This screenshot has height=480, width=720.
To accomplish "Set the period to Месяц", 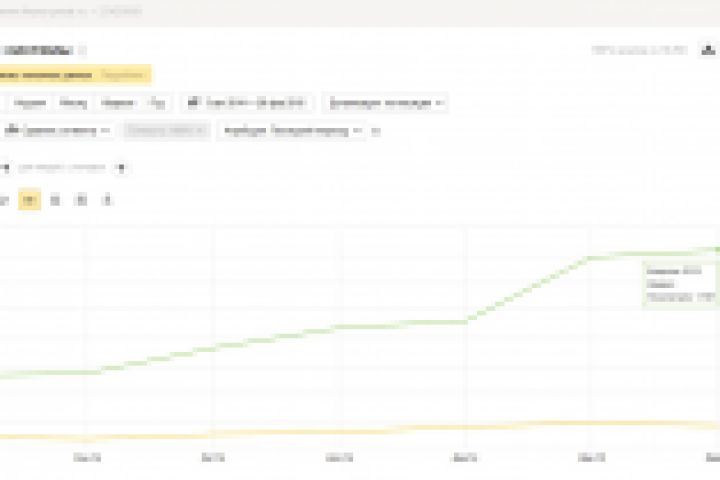I will click(72, 102).
